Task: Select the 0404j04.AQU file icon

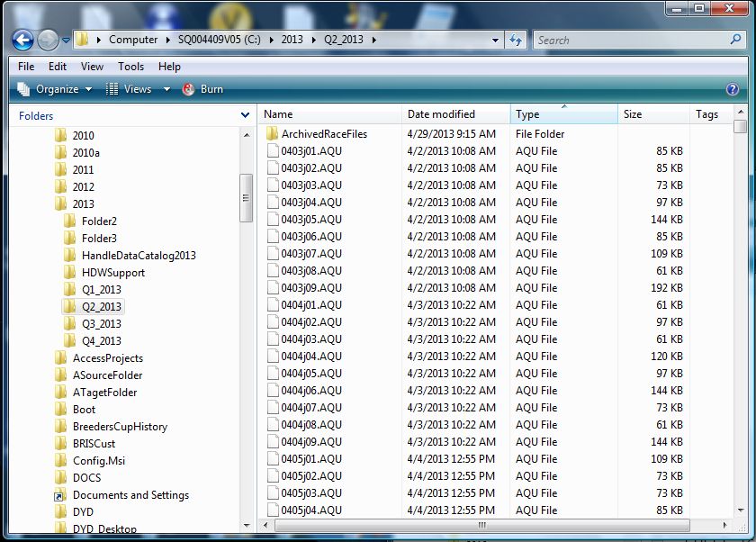Action: click(x=273, y=357)
